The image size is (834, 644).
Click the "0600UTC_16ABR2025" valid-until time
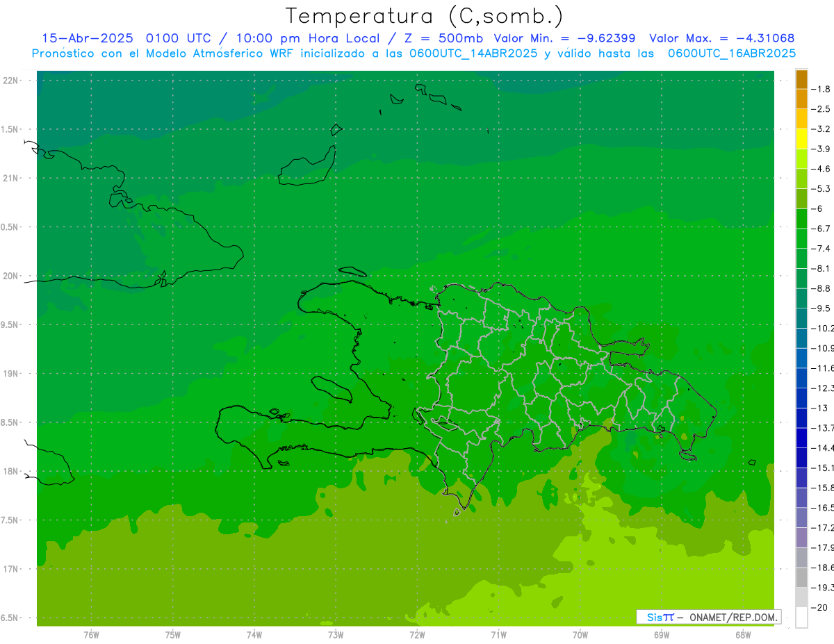point(731,53)
